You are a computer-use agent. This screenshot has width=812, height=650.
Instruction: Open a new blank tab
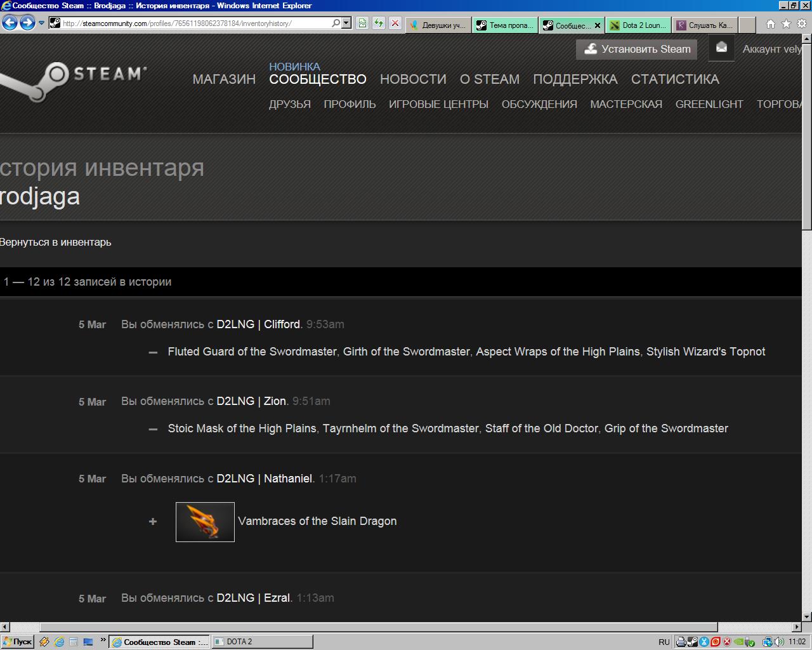click(x=747, y=25)
